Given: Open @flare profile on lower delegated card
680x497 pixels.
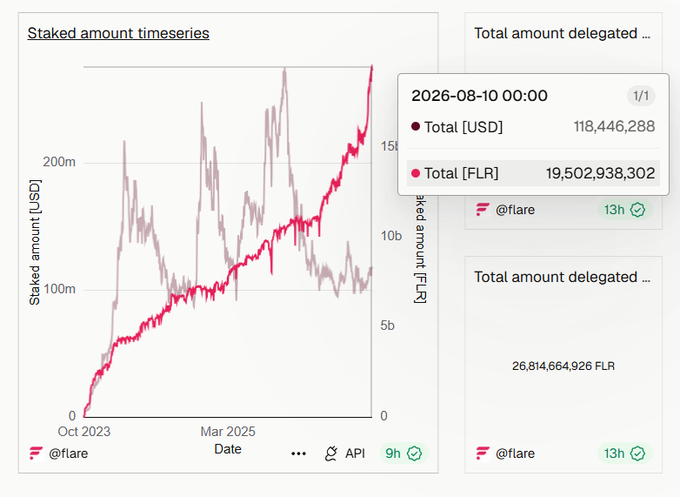Looking at the screenshot, I should point(515,454).
